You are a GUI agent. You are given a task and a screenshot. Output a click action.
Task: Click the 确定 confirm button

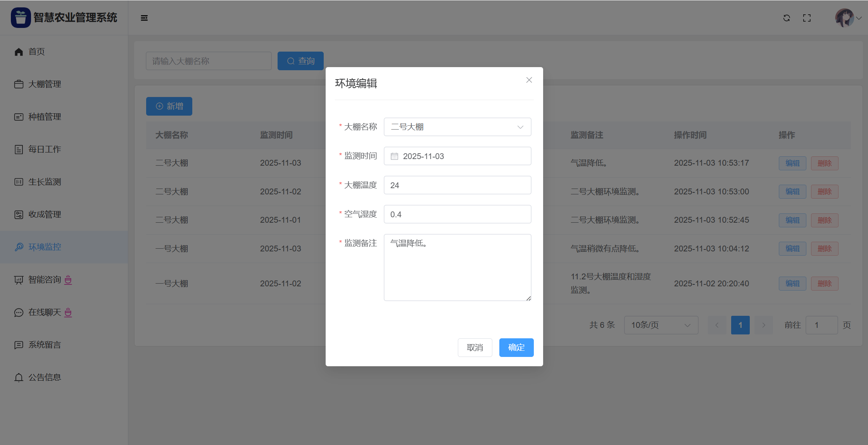click(x=516, y=348)
